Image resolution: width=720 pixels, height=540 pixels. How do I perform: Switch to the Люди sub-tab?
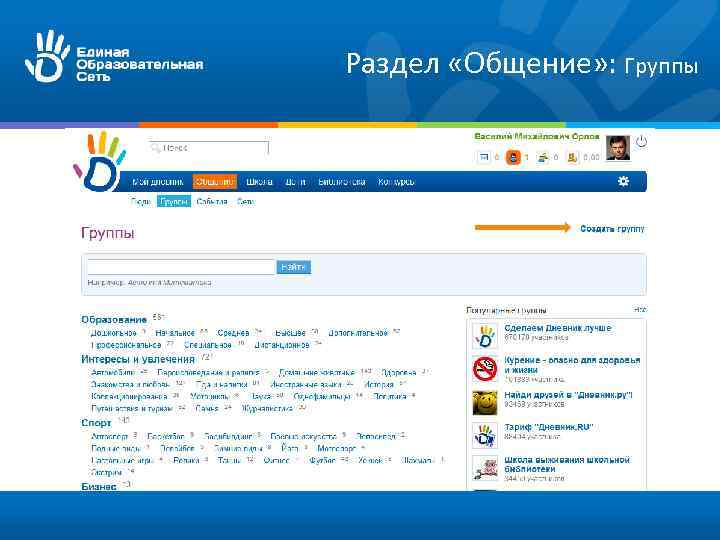[x=141, y=202]
